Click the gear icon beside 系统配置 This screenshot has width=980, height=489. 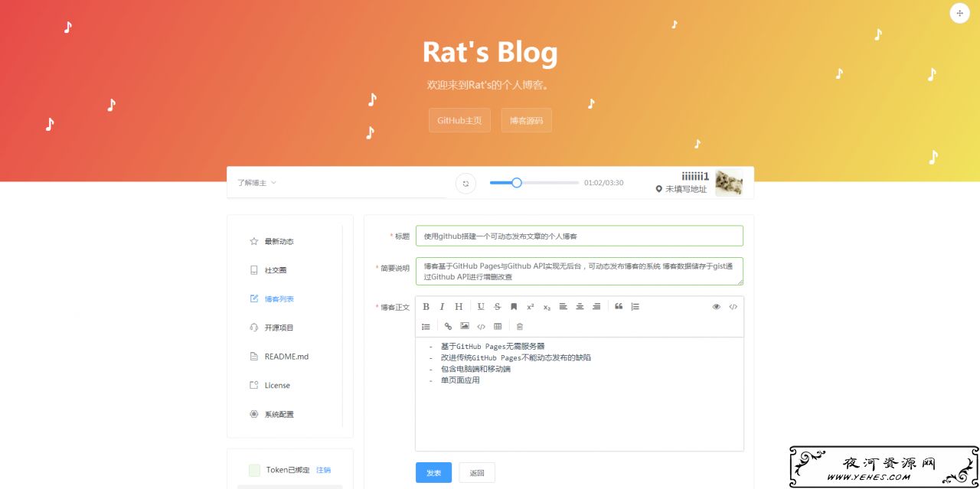[x=253, y=414]
